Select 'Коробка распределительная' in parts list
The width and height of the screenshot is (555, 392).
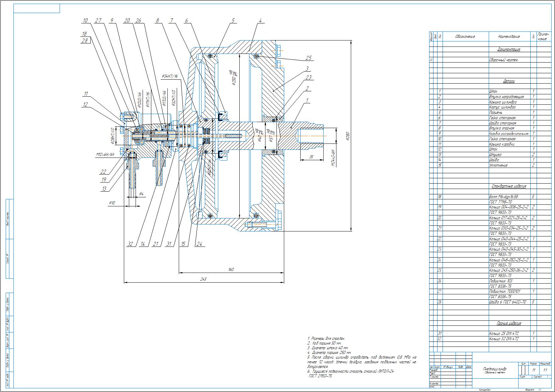coord(508,134)
